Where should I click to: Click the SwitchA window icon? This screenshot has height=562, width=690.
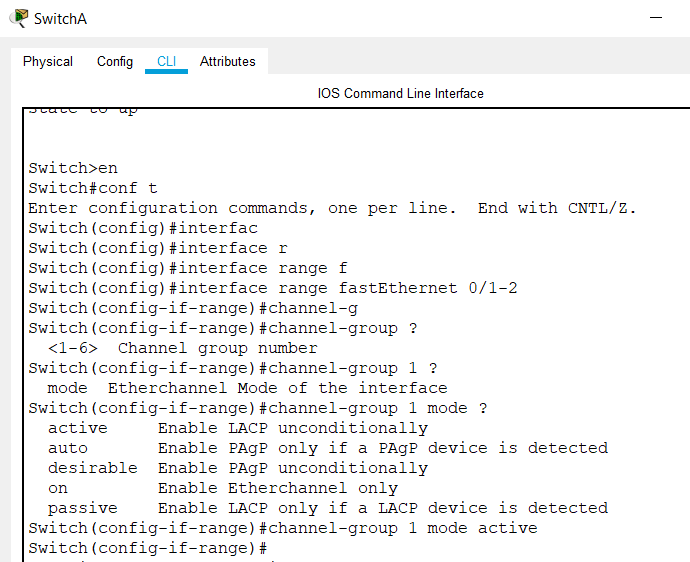pos(18,18)
